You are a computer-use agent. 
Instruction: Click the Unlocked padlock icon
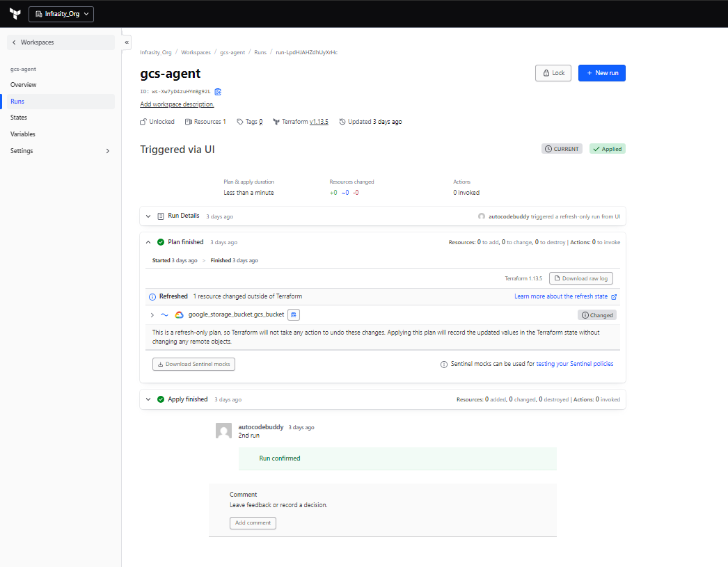[x=143, y=122]
